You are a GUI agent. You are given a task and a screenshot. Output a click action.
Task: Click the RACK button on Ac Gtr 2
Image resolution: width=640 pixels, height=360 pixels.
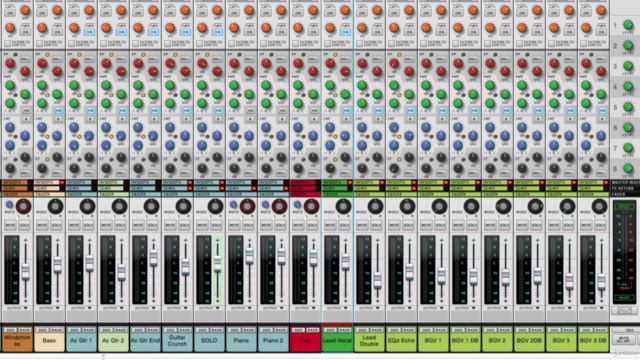coord(120,330)
